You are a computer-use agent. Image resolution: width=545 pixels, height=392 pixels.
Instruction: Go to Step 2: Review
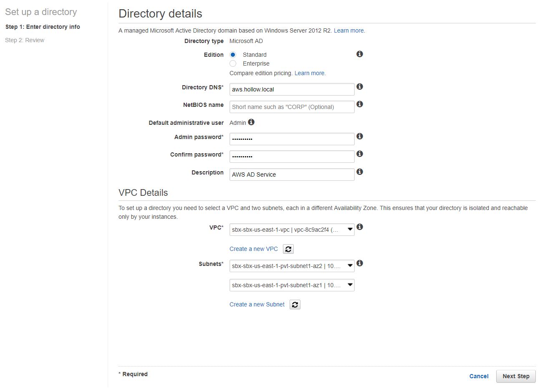pyautogui.click(x=25, y=40)
